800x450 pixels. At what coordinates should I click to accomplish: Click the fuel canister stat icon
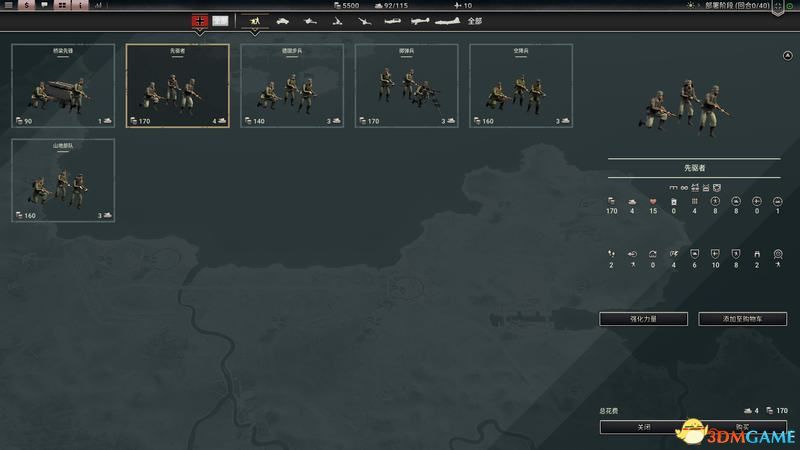[673, 202]
